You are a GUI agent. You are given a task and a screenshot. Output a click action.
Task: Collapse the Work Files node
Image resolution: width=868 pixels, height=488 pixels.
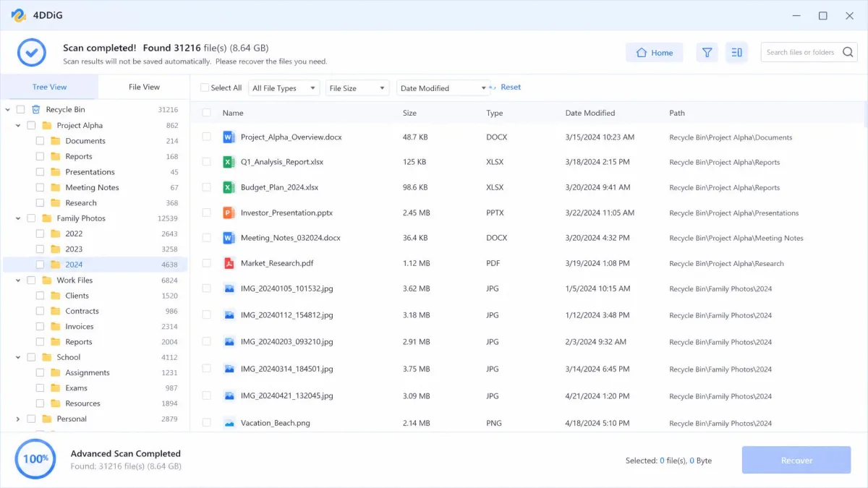pos(18,280)
